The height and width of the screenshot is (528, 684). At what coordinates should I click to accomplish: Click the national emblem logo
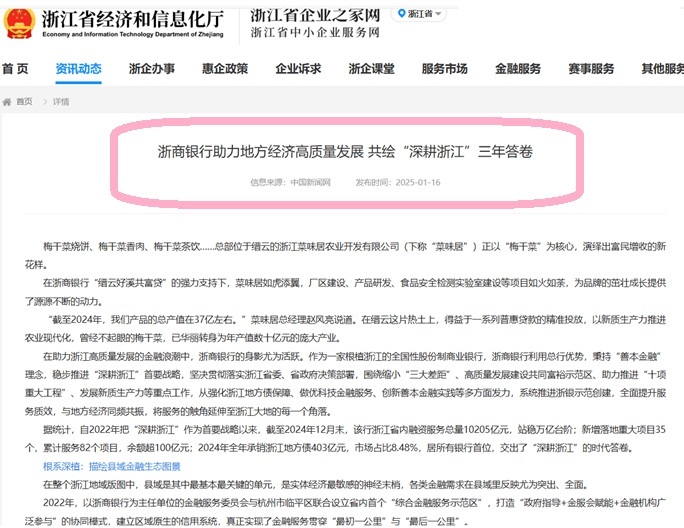click(x=19, y=24)
